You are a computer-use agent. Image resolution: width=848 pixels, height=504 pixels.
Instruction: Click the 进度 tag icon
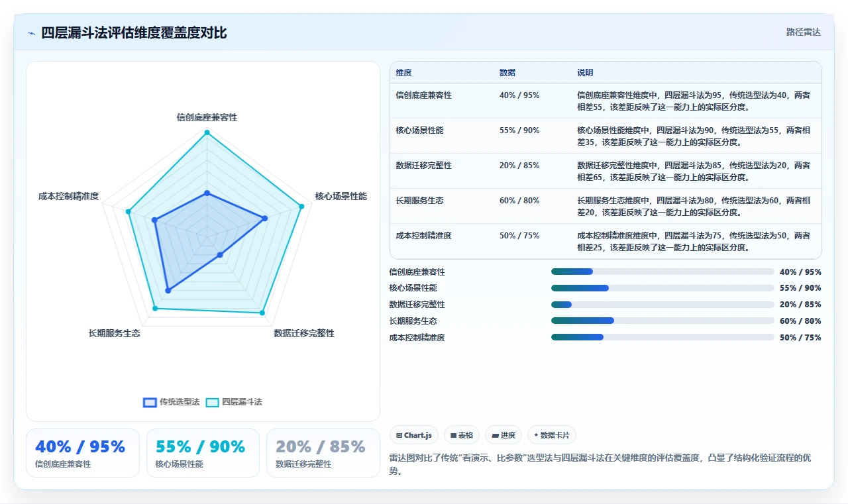click(494, 435)
